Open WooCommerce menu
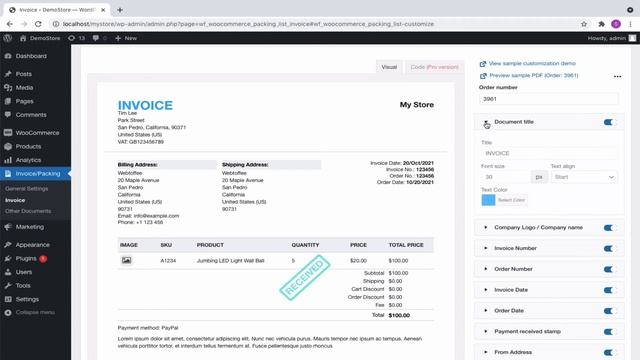 pos(36,133)
